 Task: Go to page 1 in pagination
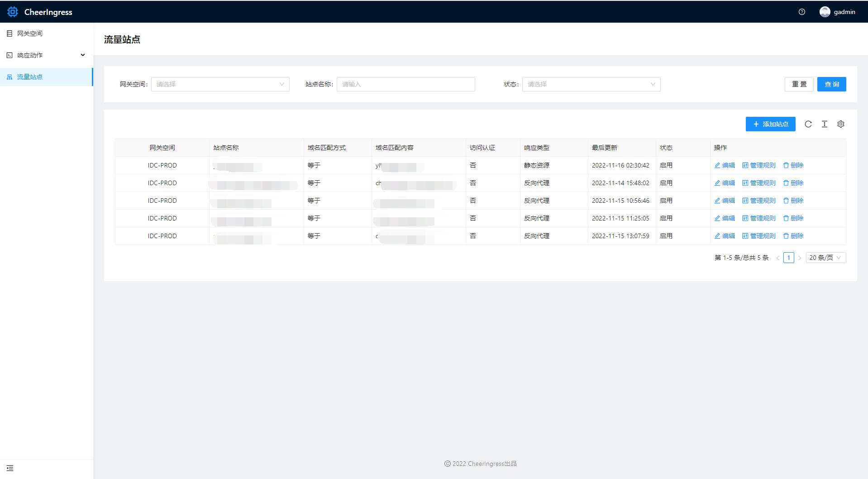[788, 258]
